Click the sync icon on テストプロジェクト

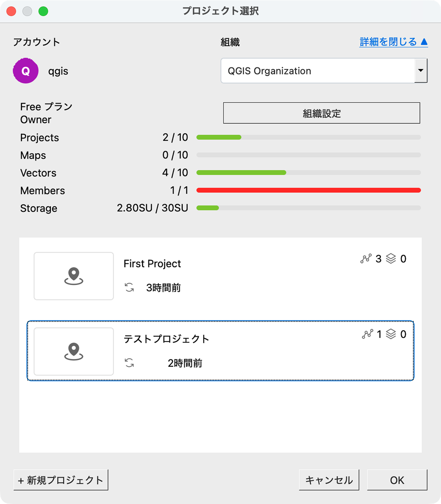coord(129,363)
